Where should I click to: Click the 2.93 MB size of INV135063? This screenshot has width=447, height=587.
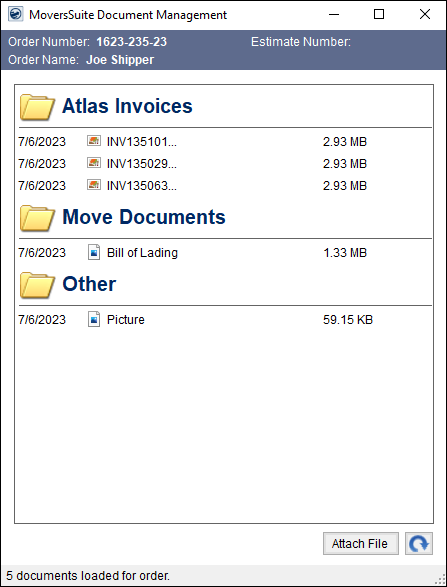tap(345, 186)
